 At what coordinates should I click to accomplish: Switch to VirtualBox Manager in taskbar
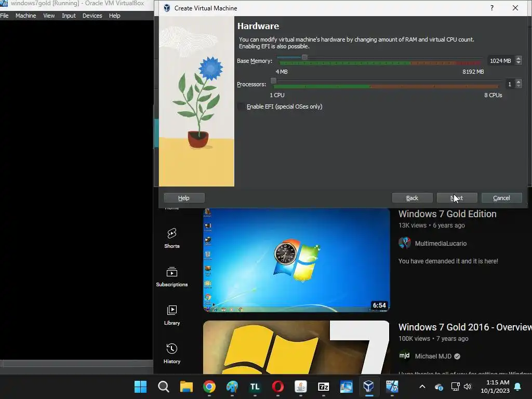pos(369,387)
